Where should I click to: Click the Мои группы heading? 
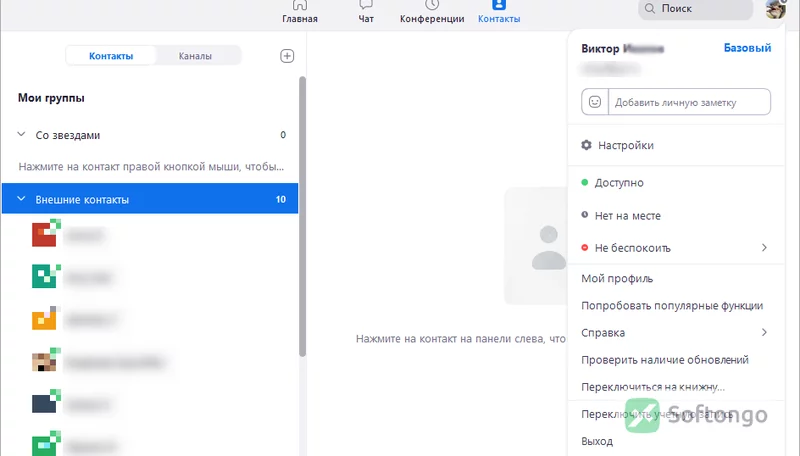[x=51, y=98]
